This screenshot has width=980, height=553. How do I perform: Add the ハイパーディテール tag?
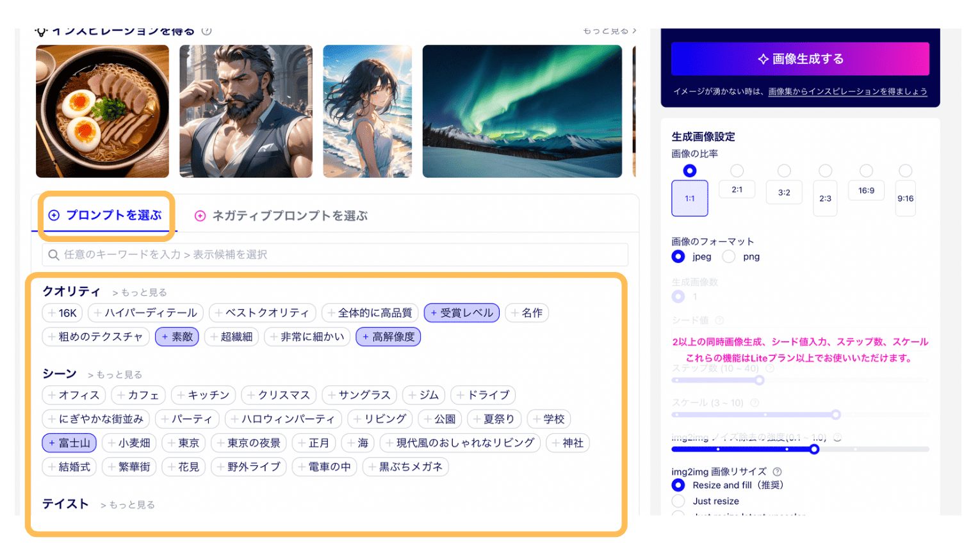145,313
